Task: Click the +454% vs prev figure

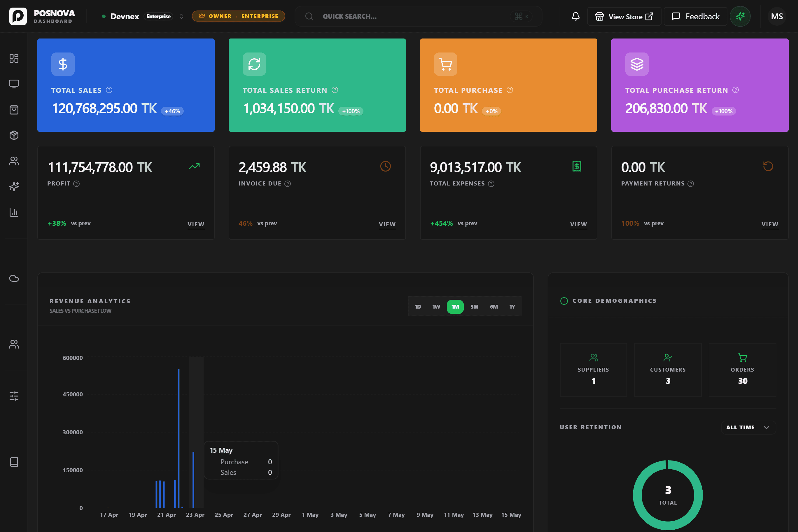Action: (x=441, y=224)
